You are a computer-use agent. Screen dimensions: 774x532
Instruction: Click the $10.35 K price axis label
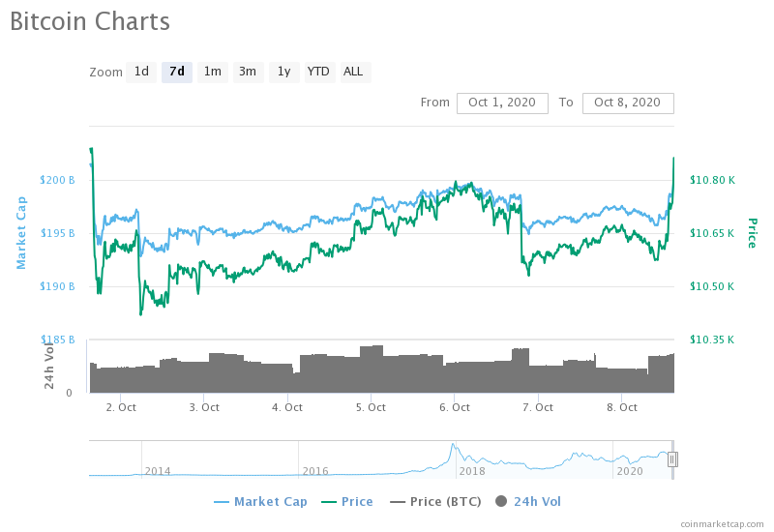coord(712,340)
